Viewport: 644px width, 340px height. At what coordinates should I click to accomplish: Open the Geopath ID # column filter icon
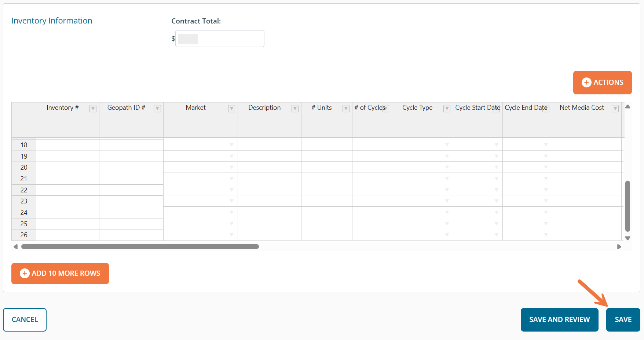157,109
